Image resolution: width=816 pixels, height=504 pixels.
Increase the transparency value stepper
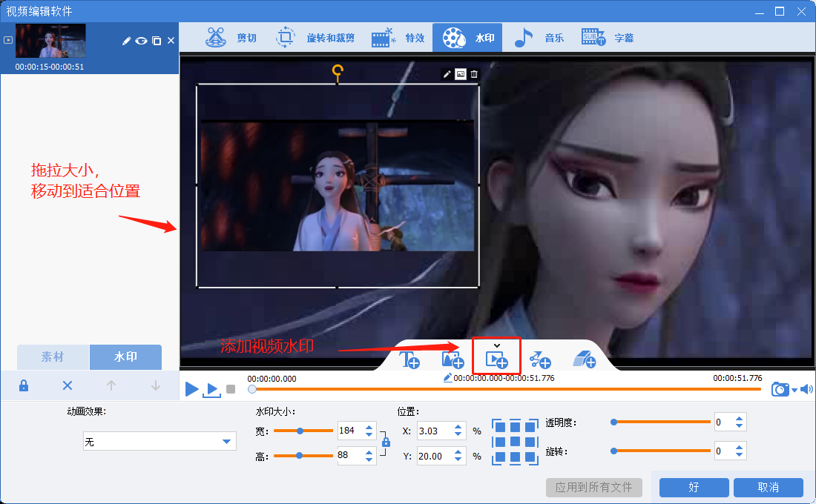coord(739,419)
